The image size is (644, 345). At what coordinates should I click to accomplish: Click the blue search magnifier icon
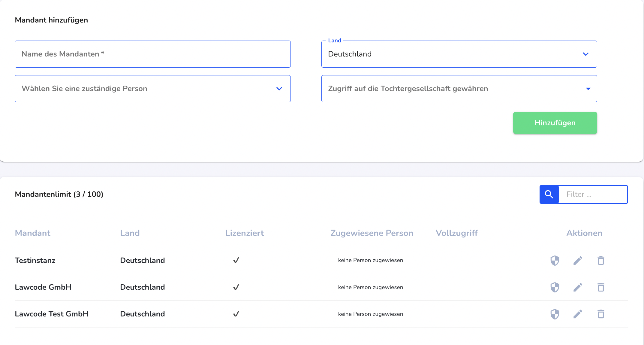pos(549,194)
